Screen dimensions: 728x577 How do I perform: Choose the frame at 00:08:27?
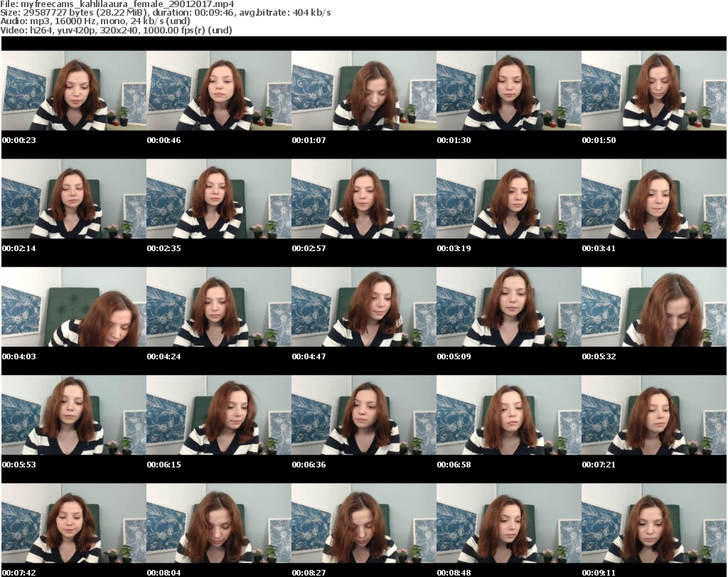click(x=363, y=524)
